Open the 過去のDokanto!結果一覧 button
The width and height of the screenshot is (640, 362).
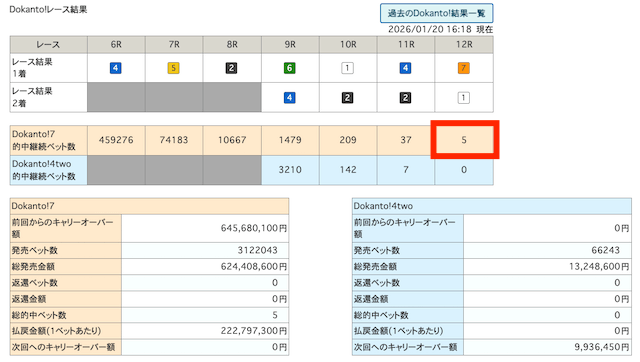436,13
